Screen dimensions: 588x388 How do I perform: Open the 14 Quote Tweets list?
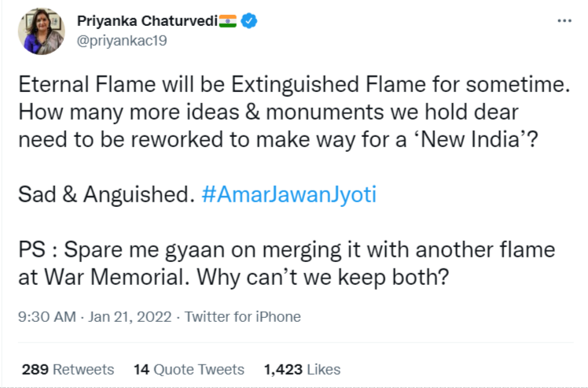(x=189, y=369)
